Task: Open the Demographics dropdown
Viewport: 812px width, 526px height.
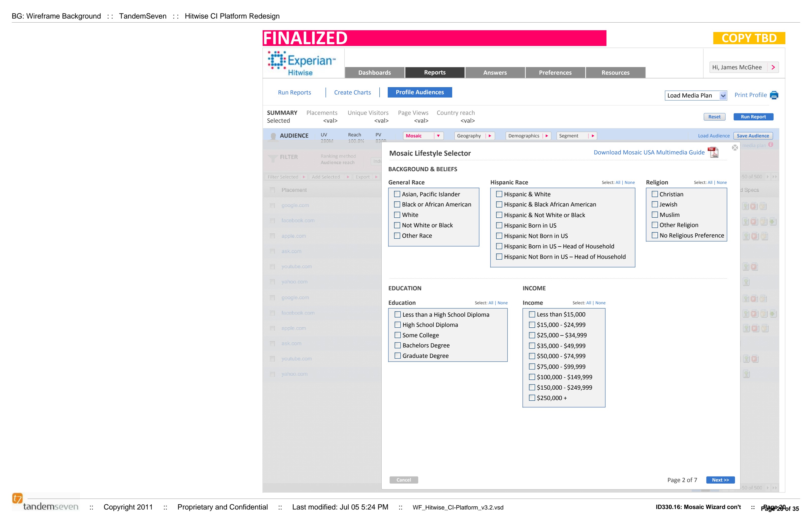Action: click(528, 136)
